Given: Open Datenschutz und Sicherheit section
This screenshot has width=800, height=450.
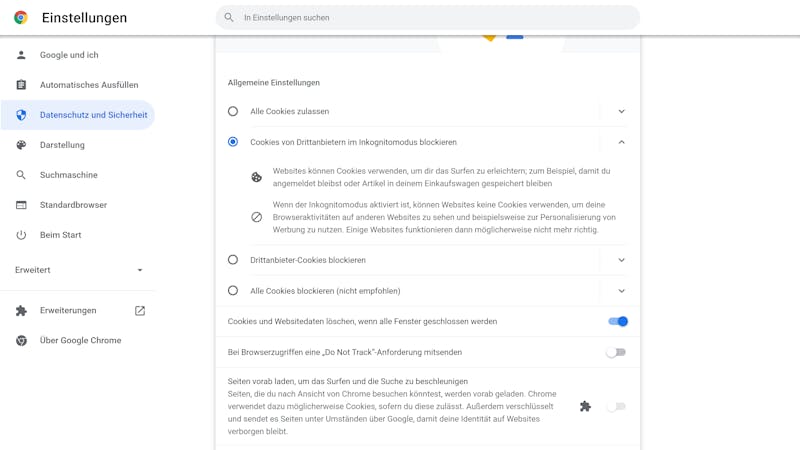Looking at the screenshot, I should pyautogui.click(x=78, y=115).
